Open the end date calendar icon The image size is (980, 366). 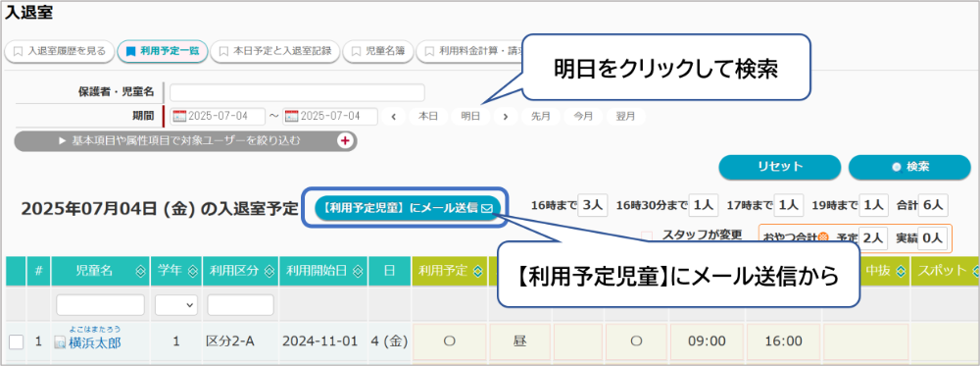[x=291, y=117]
